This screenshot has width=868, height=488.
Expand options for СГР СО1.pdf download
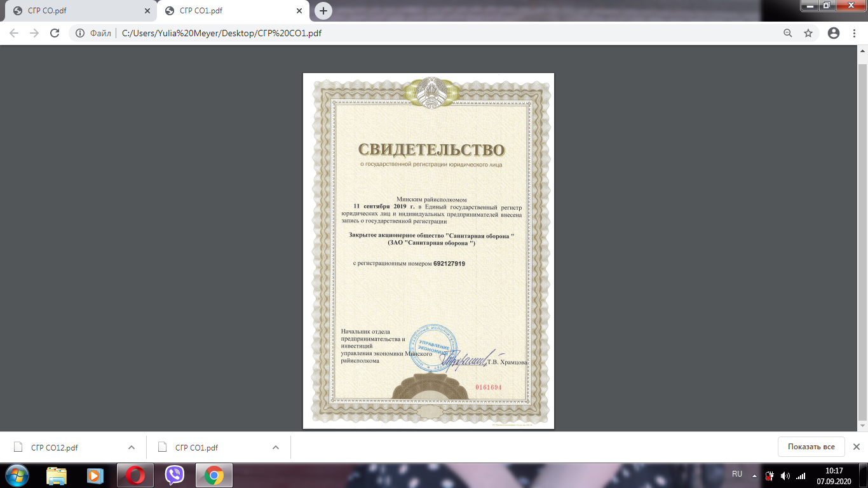276,447
